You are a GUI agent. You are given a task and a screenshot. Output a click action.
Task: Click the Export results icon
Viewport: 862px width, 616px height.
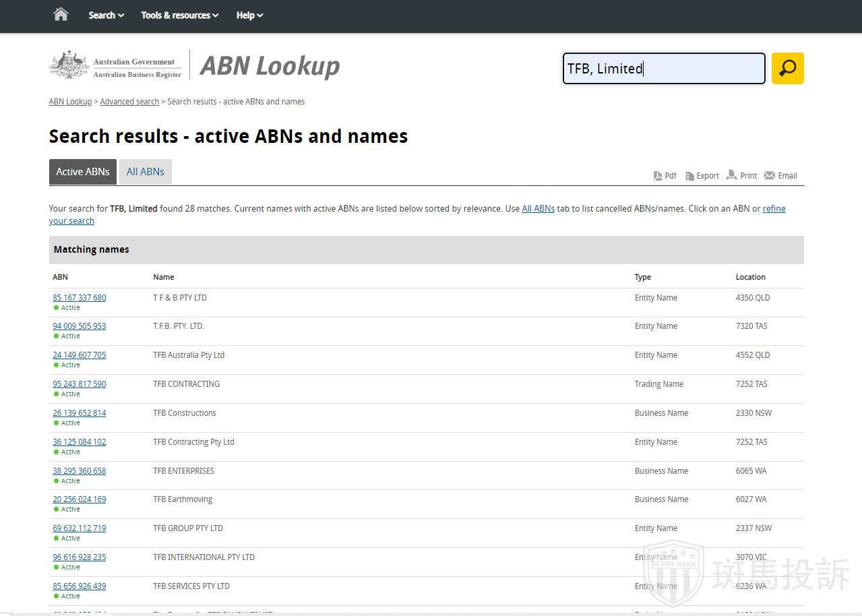pyautogui.click(x=702, y=176)
